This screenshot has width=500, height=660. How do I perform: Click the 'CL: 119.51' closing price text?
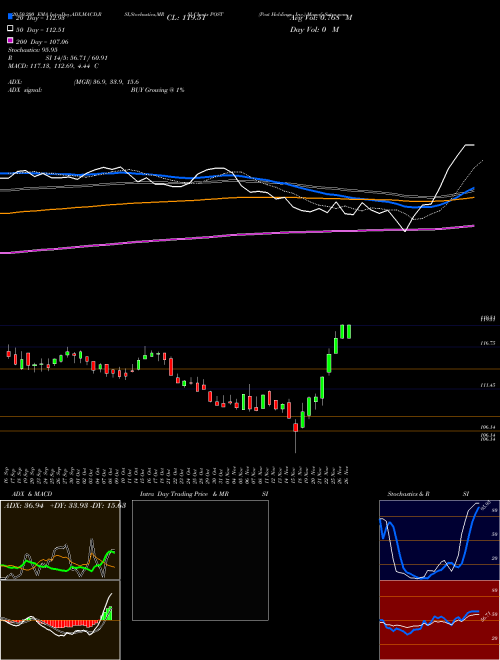tap(186, 18)
